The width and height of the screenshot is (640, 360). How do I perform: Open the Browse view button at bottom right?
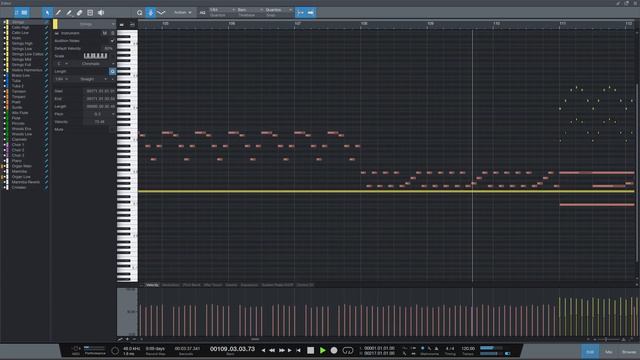[629, 352]
